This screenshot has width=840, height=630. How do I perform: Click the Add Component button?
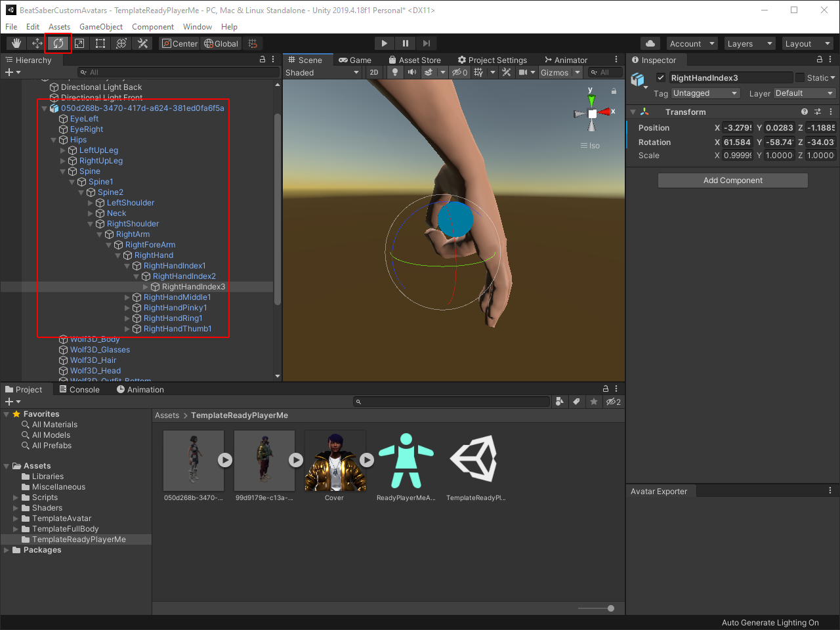click(732, 180)
